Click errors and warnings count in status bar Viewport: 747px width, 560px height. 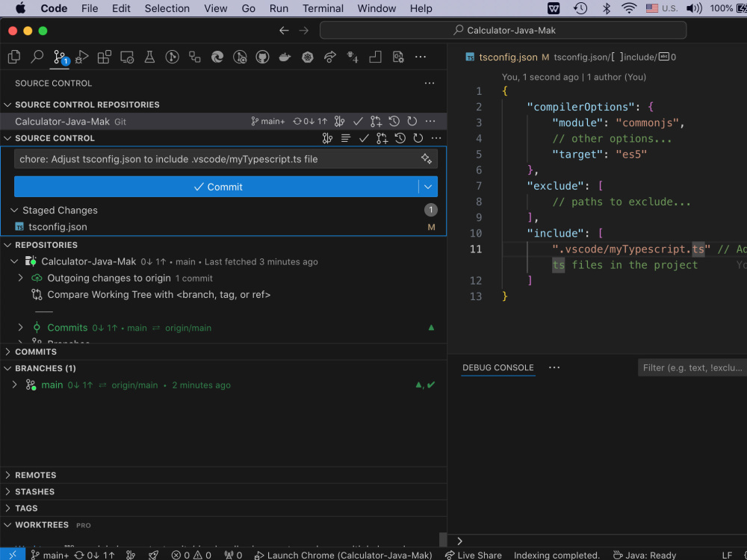coord(191,555)
